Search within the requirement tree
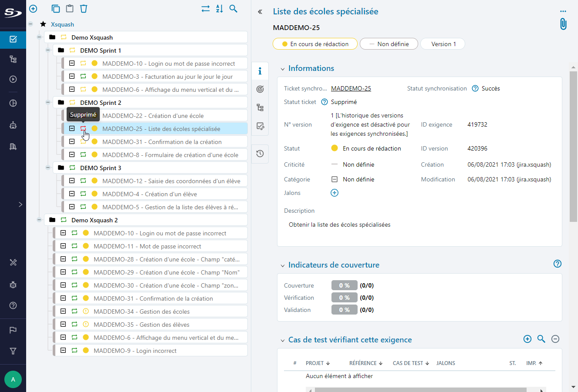 pos(233,8)
